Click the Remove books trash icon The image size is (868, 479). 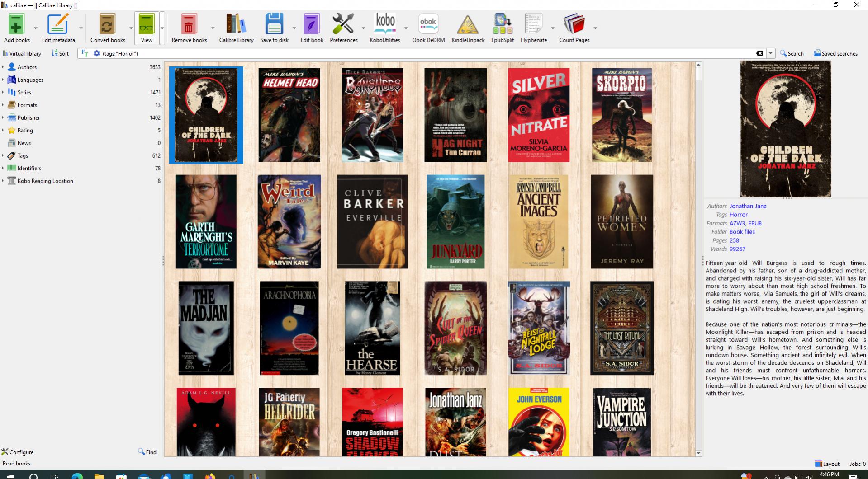(189, 25)
